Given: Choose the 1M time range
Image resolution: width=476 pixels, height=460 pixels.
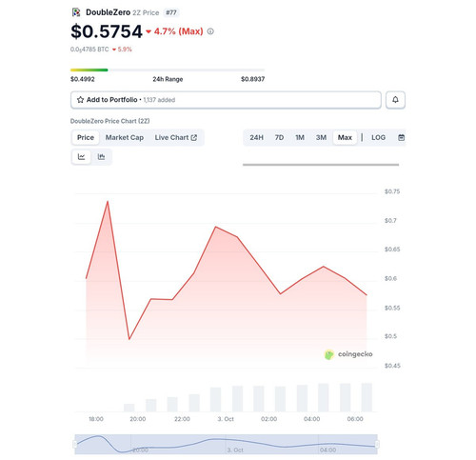Looking at the screenshot, I should (x=300, y=137).
